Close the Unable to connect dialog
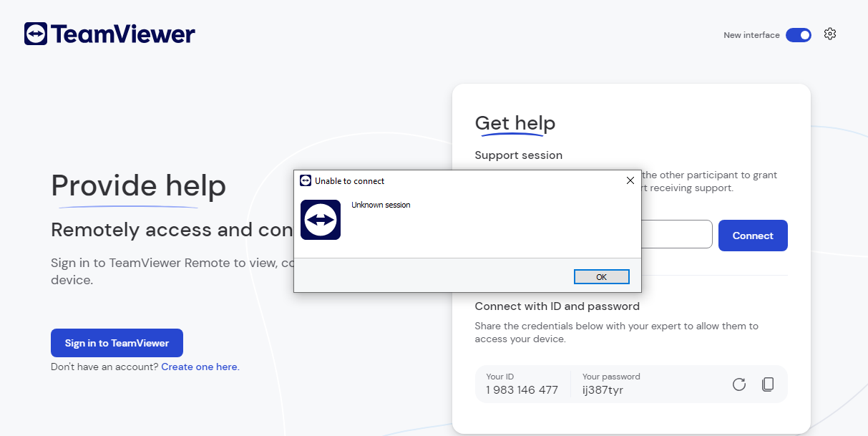The width and height of the screenshot is (868, 436). coord(630,180)
